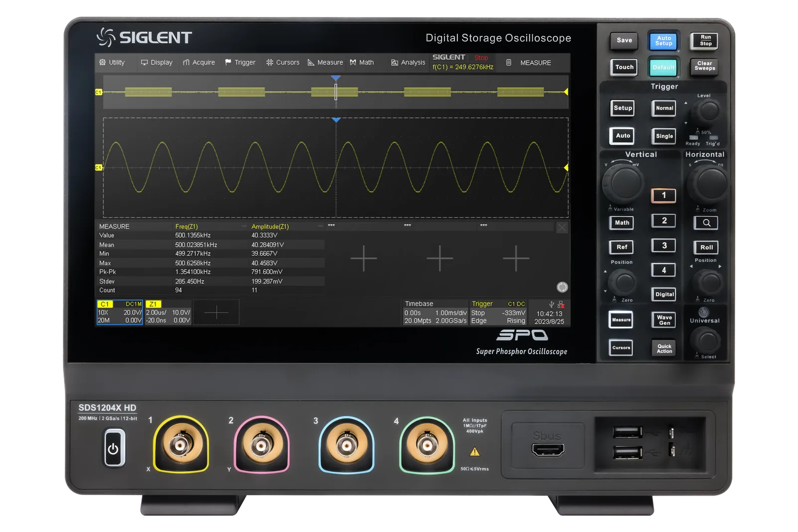Screen dimensions: 798x532
Task: Toggle the Touch button
Action: pos(624,67)
